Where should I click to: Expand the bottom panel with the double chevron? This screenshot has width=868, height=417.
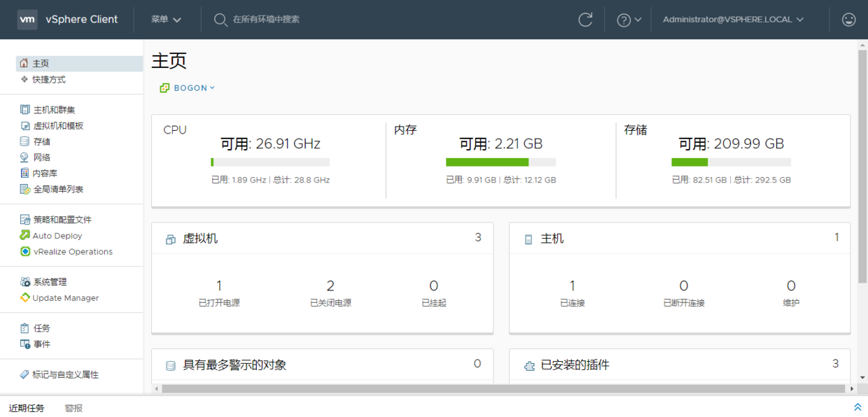coord(857,406)
